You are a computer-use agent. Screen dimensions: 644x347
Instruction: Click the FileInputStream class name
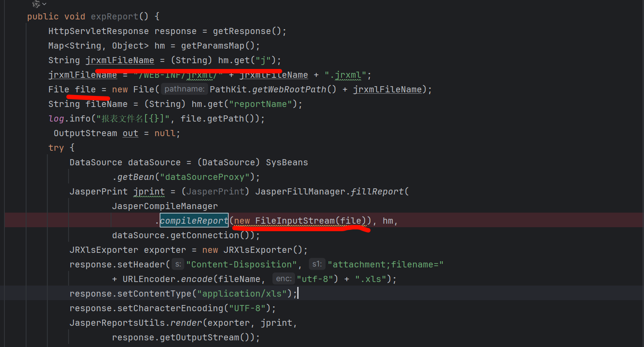click(x=295, y=221)
